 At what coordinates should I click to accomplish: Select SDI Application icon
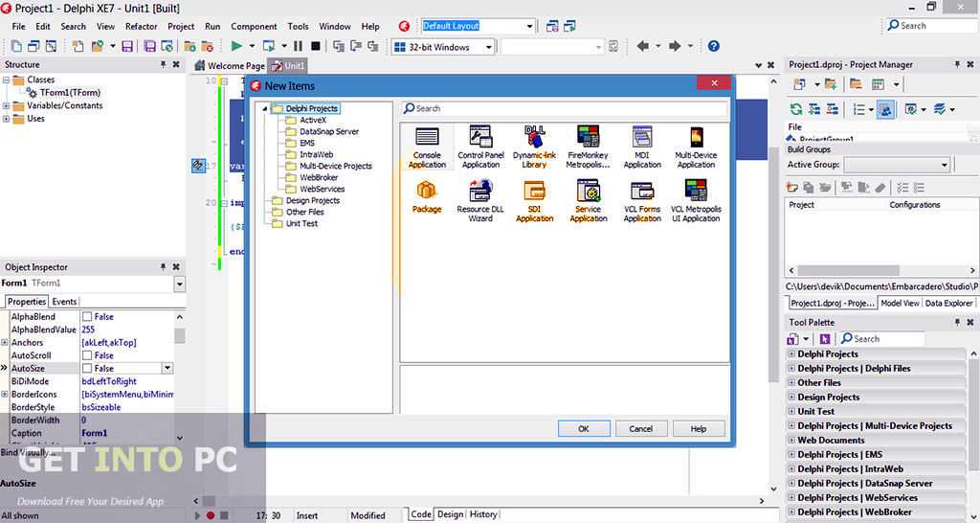coord(534,200)
